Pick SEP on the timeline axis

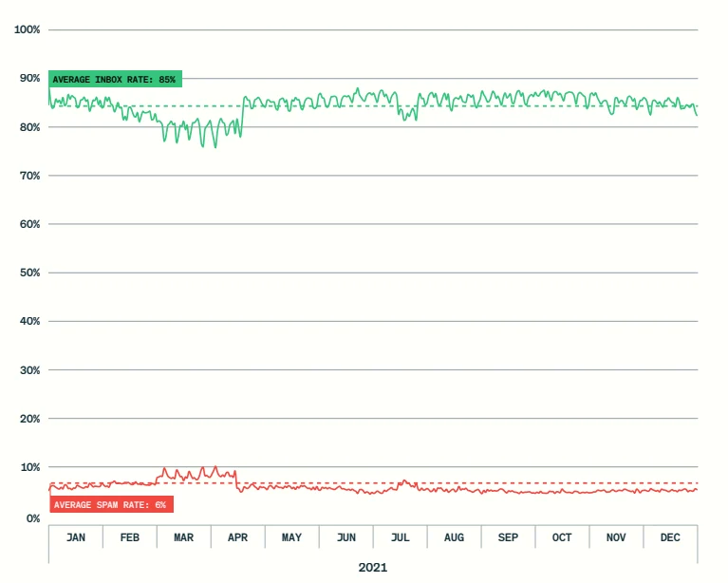tap(509, 538)
